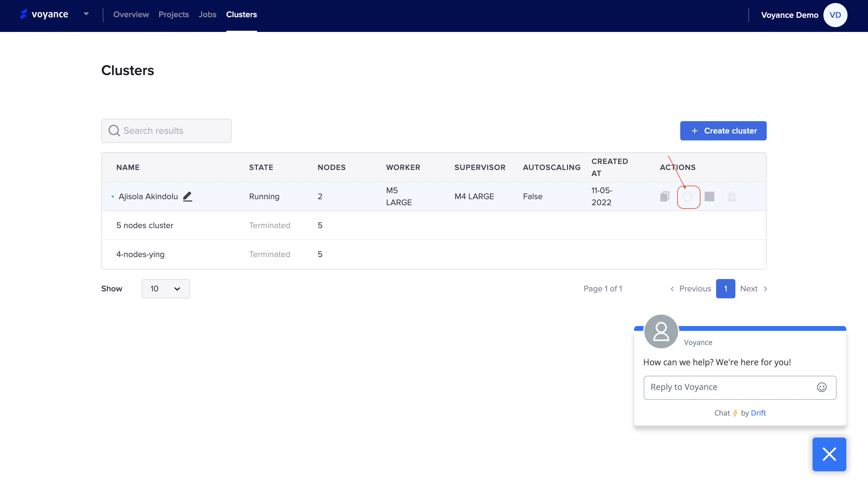
Task: Click the green status dot beside Ajisola Akindolu
Action: click(112, 196)
